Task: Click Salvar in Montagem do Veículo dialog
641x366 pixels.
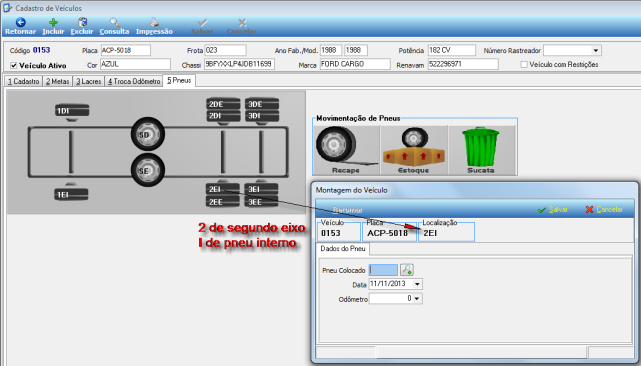Action: coord(552,209)
